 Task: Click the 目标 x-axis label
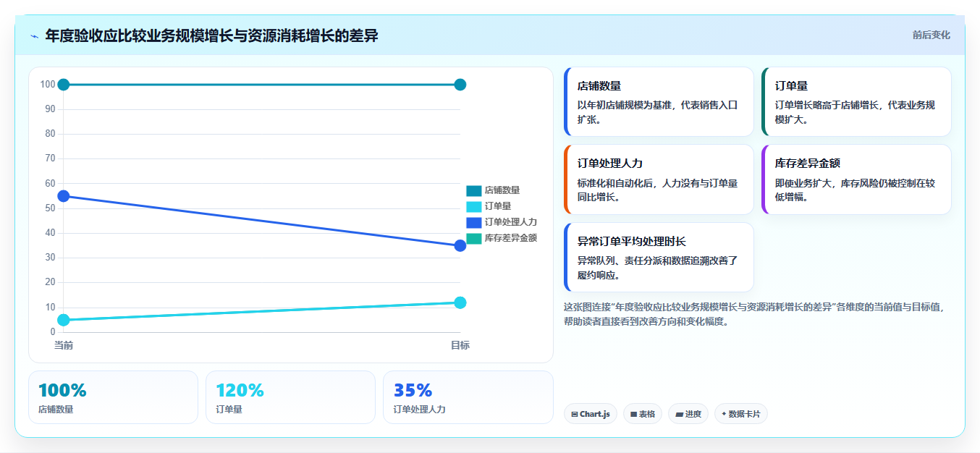click(x=460, y=345)
